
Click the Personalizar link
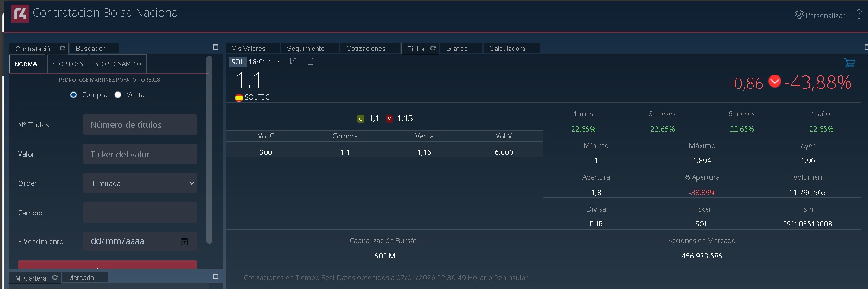[825, 15]
